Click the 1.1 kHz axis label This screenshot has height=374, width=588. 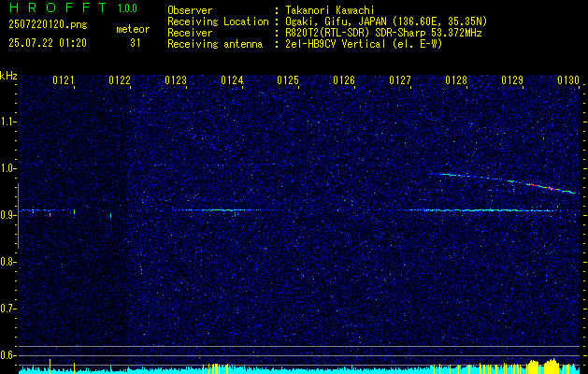click(x=7, y=122)
